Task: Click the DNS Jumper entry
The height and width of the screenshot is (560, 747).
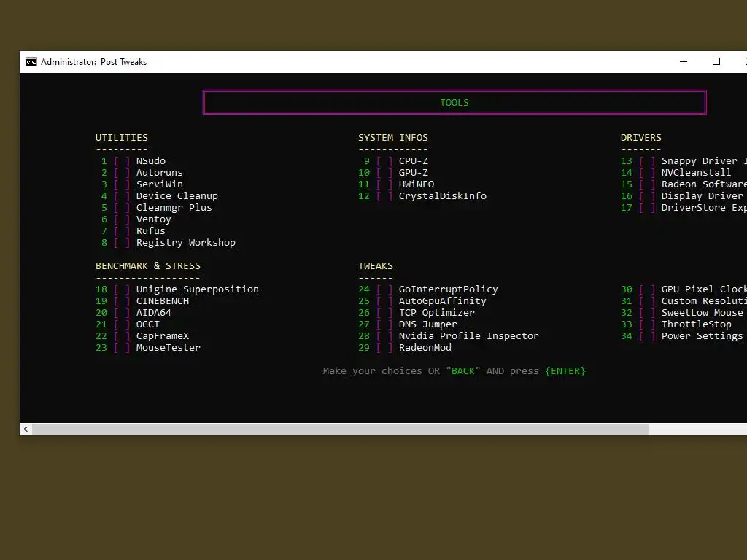Action: coord(427,324)
